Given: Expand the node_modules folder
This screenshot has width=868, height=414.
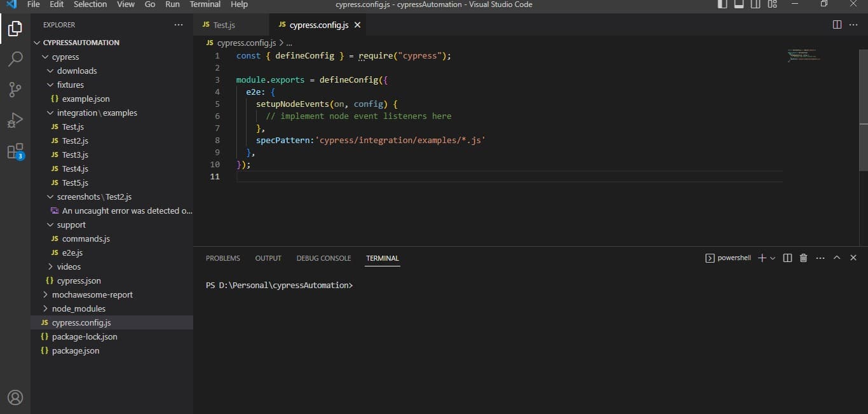Looking at the screenshot, I should point(112,308).
